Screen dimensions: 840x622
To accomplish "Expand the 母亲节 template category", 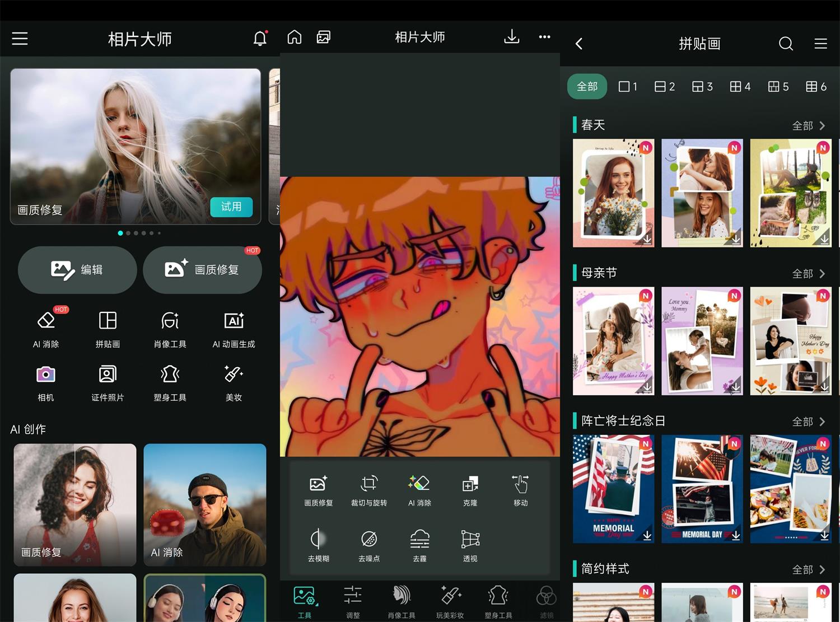I will click(x=809, y=273).
